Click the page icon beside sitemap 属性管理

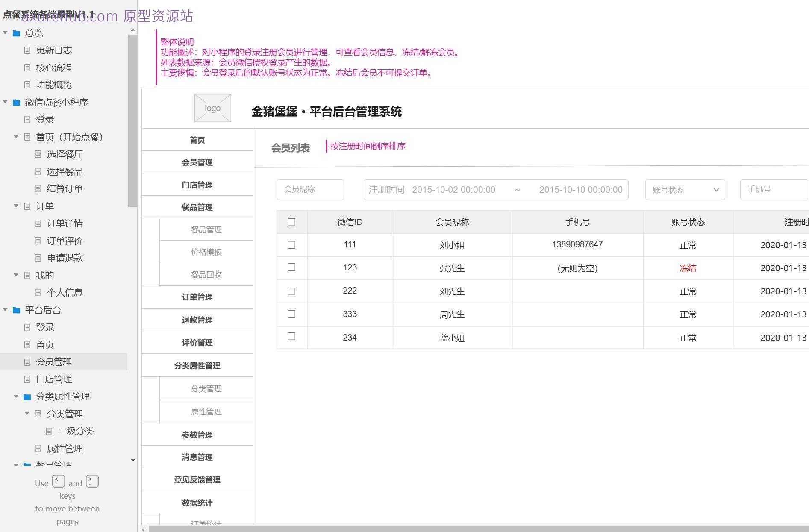tap(38, 449)
